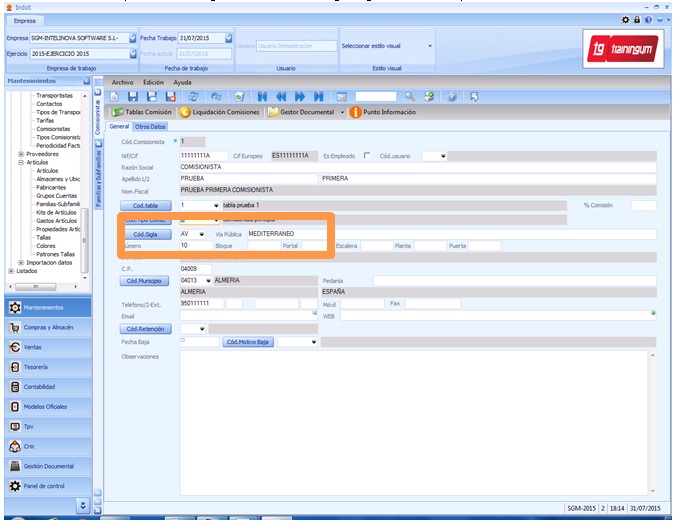Screen dimensions: 675x521
Task: Toggle the Es Empleado checkbox
Action: point(368,156)
